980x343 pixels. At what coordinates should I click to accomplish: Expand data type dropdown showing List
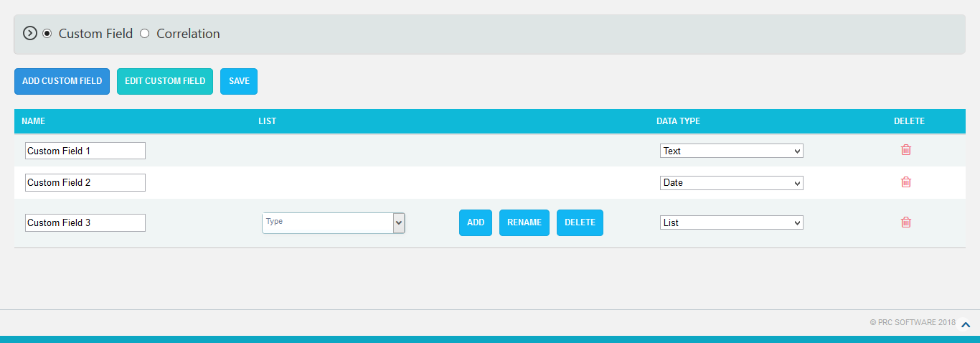(x=731, y=223)
